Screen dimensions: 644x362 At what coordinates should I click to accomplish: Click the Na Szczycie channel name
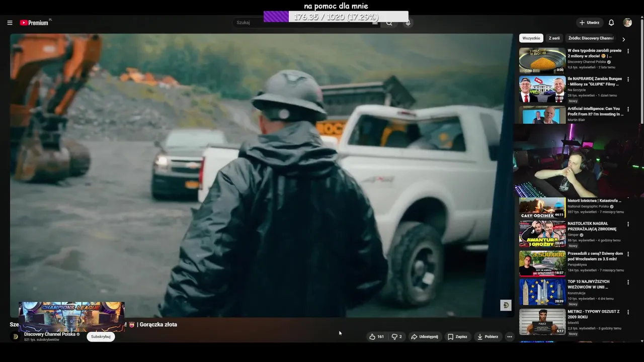[577, 89]
